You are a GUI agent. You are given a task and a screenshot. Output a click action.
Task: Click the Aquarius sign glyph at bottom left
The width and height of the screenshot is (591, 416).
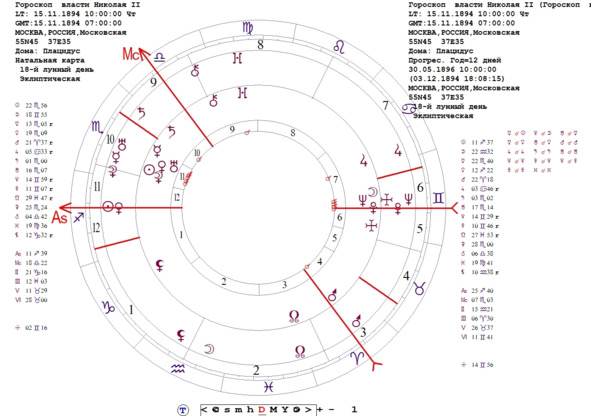(x=178, y=369)
